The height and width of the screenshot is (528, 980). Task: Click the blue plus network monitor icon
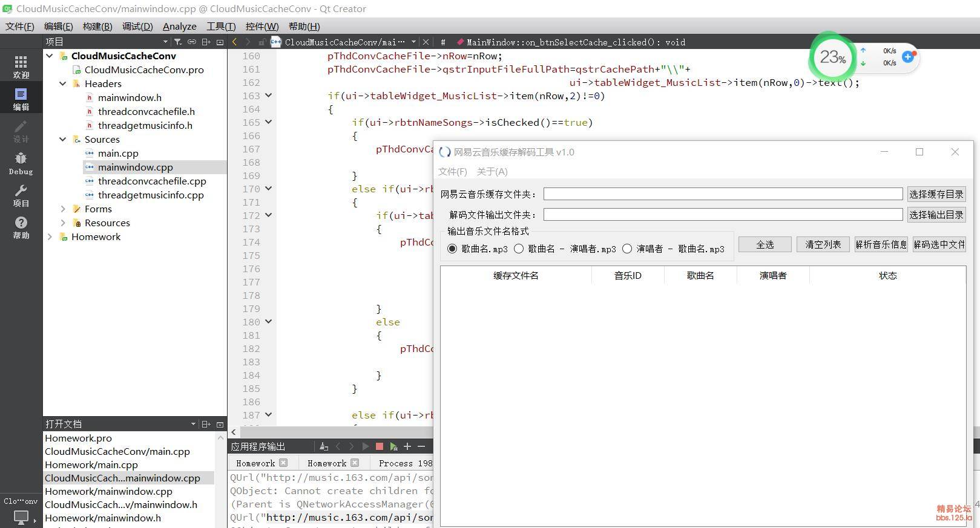pos(908,56)
